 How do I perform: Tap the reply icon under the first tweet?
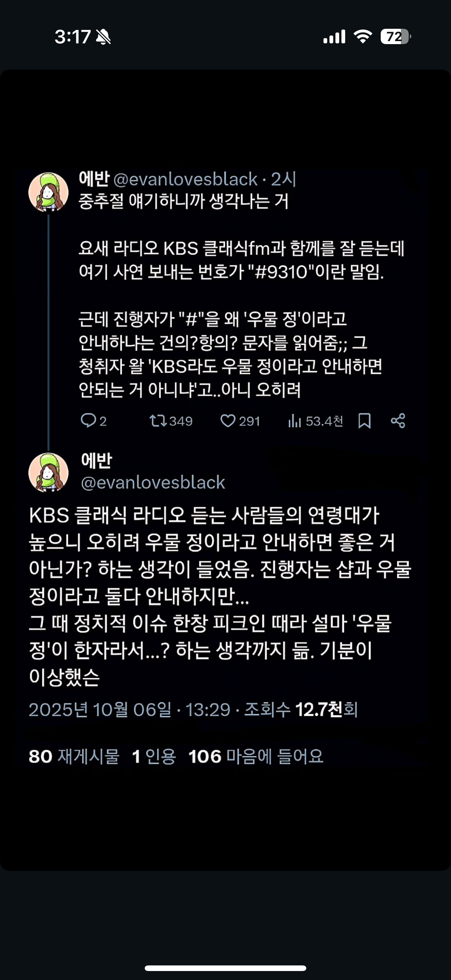click(x=88, y=421)
